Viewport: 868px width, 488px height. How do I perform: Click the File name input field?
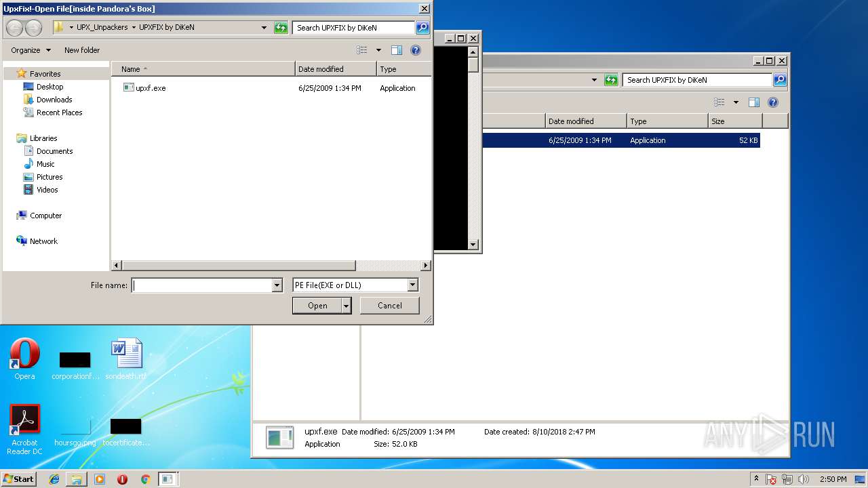pyautogui.click(x=201, y=285)
